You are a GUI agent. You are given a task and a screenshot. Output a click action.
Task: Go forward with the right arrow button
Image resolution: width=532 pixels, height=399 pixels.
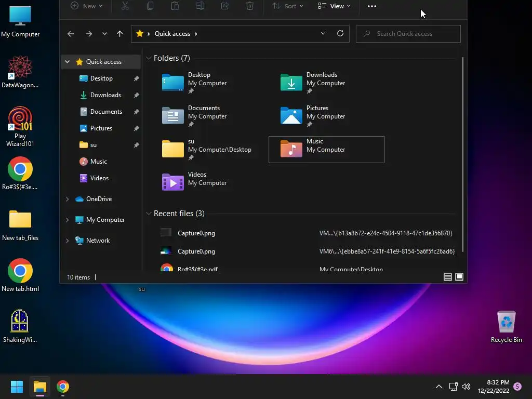[x=88, y=34]
